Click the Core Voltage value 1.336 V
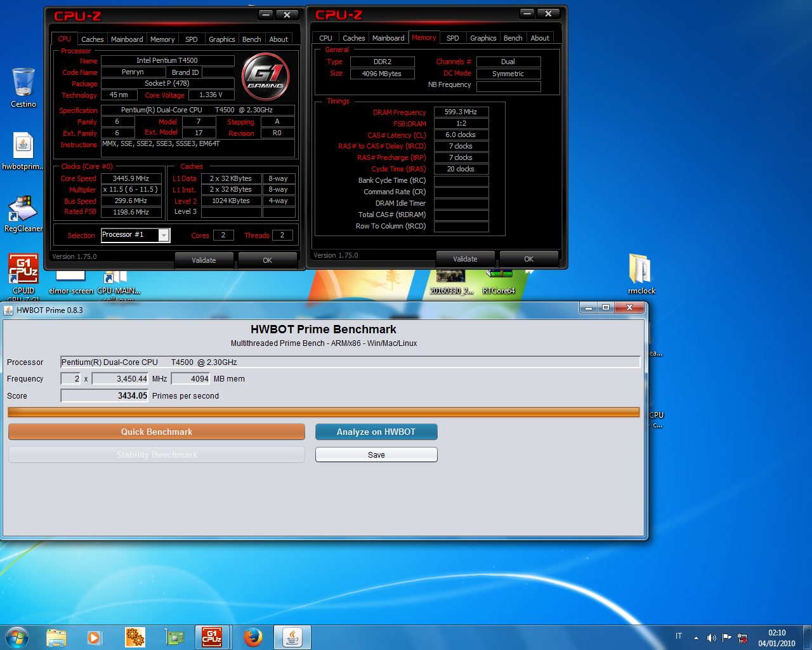Viewport: 812px width, 650px height. (211, 95)
